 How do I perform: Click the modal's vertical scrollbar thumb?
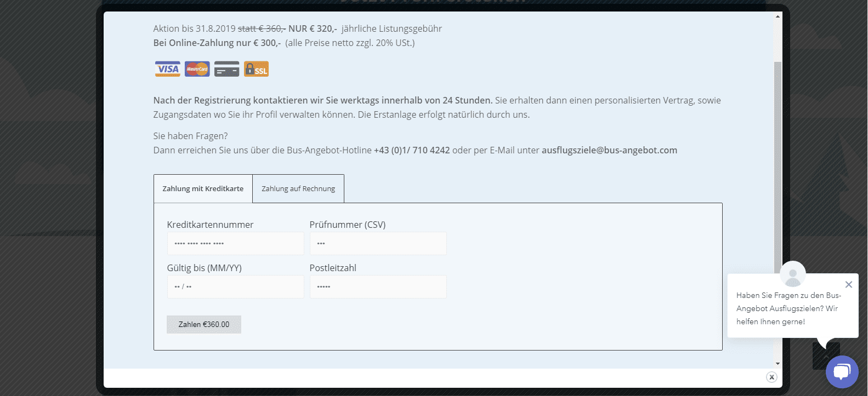coord(778,164)
